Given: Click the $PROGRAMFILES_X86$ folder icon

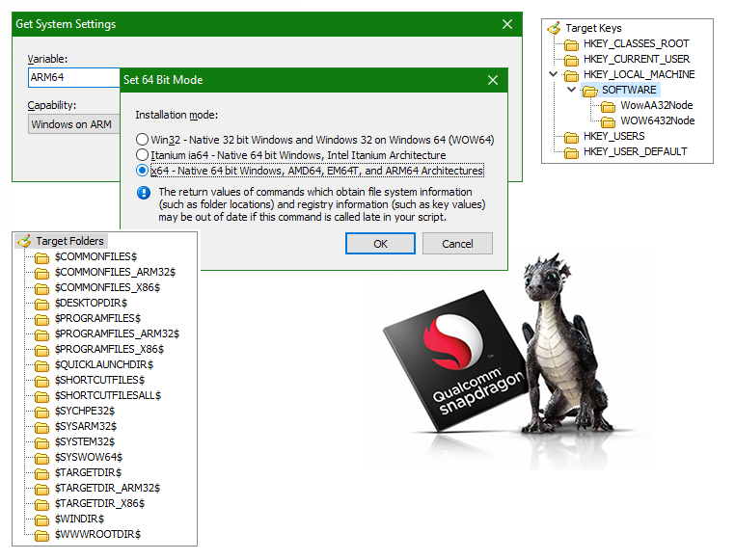Looking at the screenshot, I should click(41, 350).
